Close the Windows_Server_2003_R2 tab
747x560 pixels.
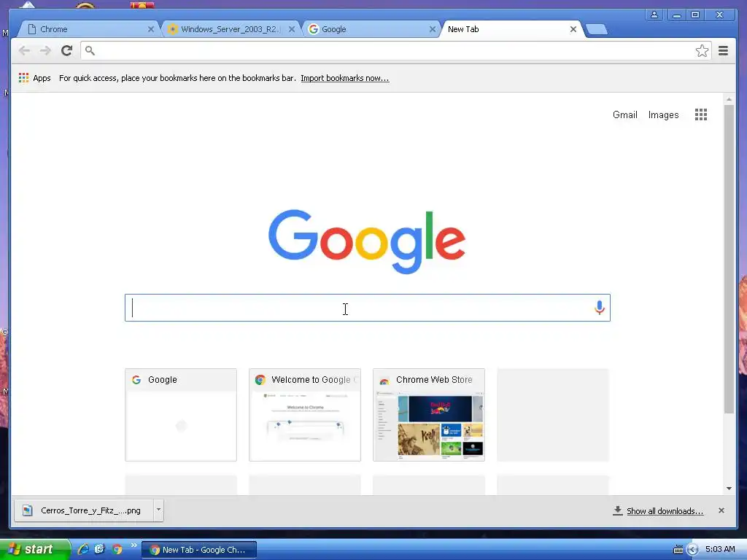coord(292,29)
